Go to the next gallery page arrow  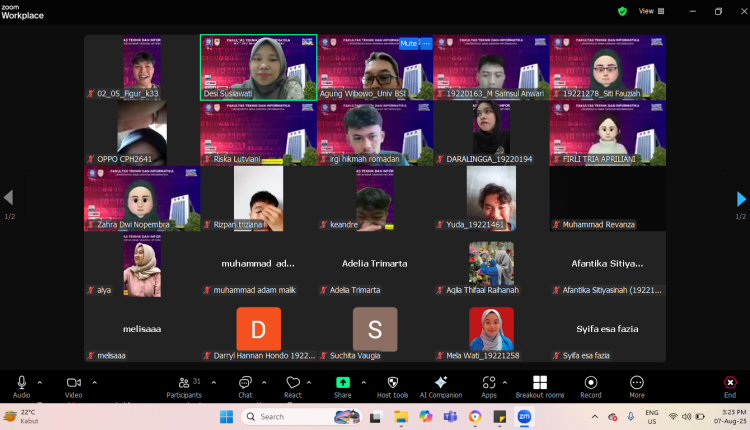tap(741, 198)
